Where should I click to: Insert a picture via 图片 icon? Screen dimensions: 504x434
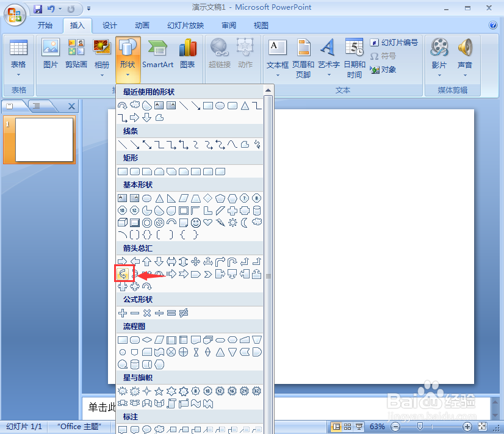[x=51, y=54]
